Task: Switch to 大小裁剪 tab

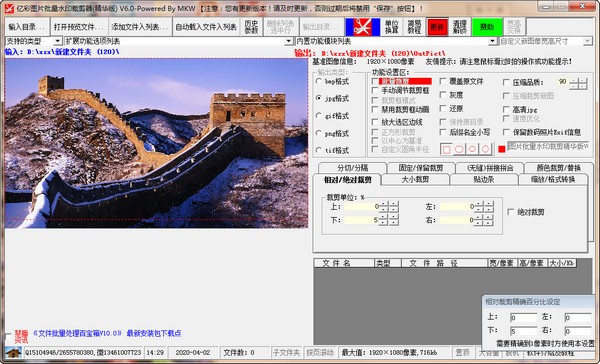Action: (x=415, y=179)
